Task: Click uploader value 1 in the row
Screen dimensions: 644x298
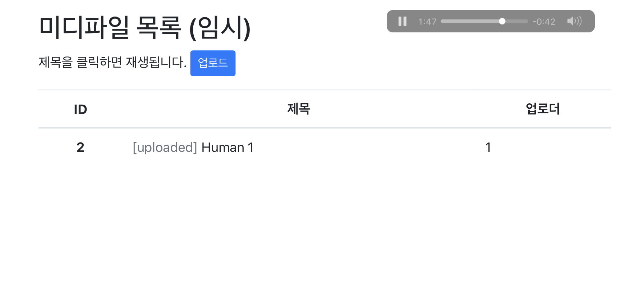Action: [x=488, y=148]
